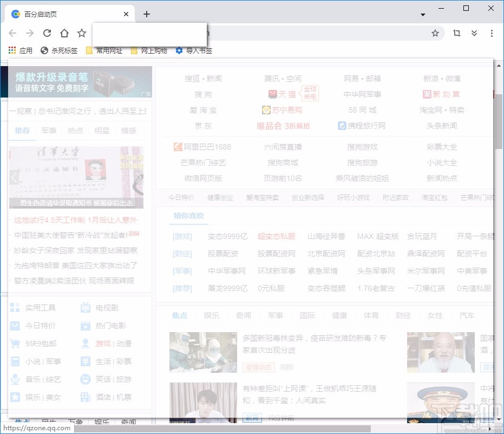The width and height of the screenshot is (504, 434).
Task: Click the [游戏] category label
Action: [182, 236]
